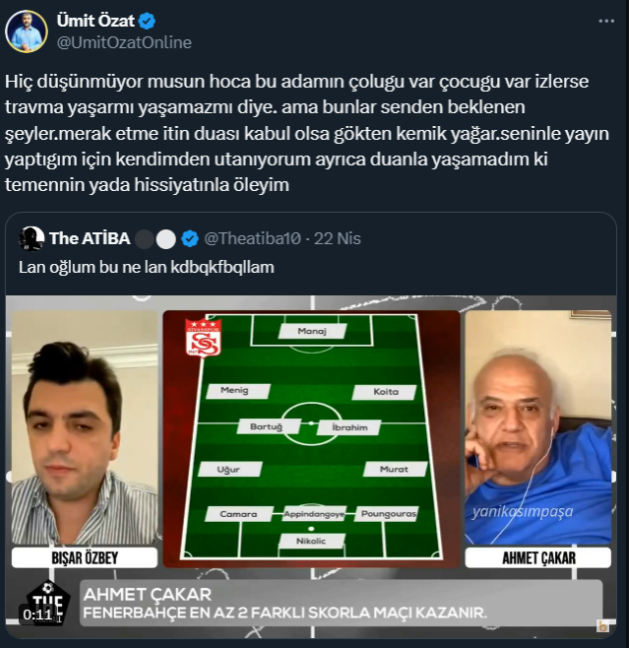
Task: Open the quoted tweet's 22 Nis timestamp
Action: click(x=337, y=238)
